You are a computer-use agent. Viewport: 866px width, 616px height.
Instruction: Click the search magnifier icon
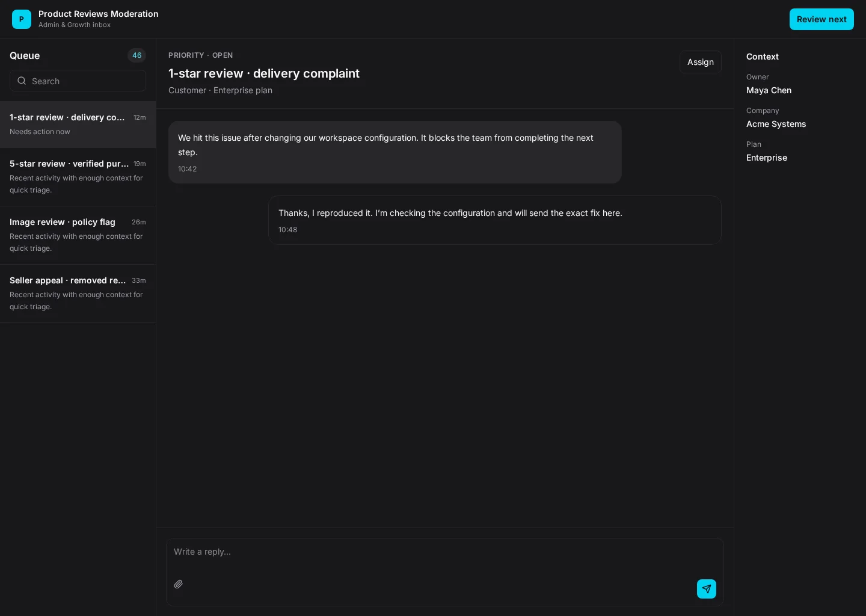coord(22,81)
